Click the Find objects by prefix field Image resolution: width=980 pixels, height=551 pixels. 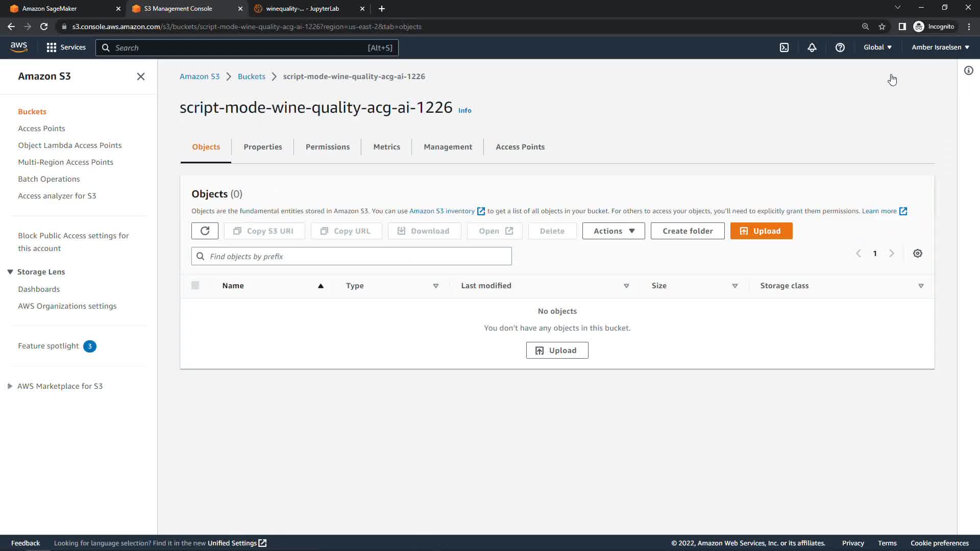357,257
